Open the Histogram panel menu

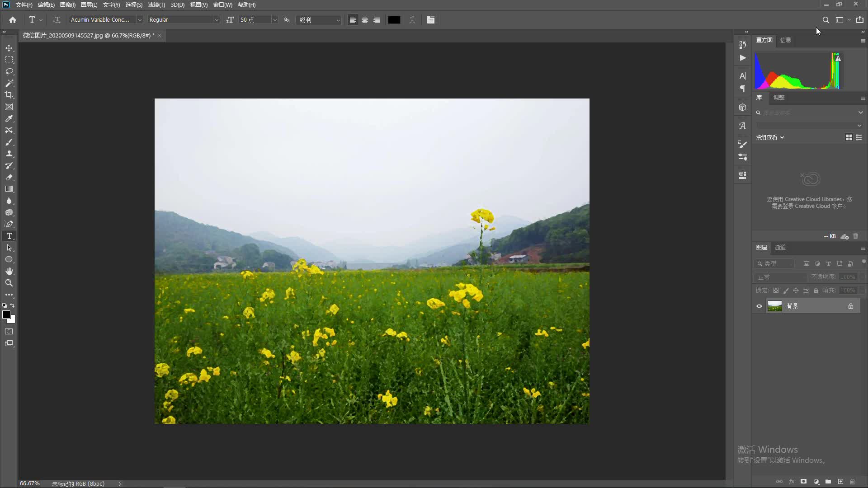click(x=863, y=41)
